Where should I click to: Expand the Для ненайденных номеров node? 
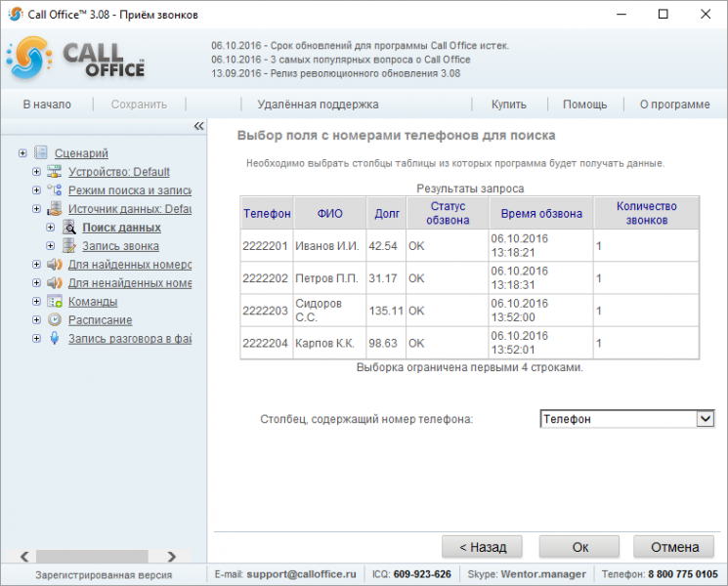coord(36,283)
